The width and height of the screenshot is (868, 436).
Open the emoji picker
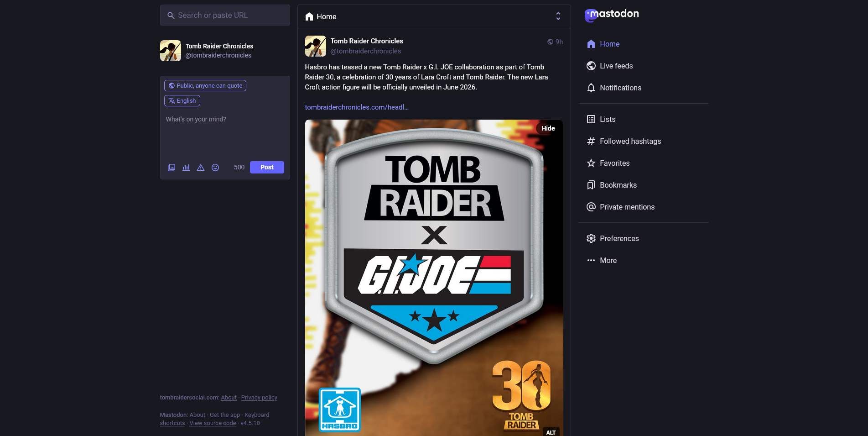point(215,168)
